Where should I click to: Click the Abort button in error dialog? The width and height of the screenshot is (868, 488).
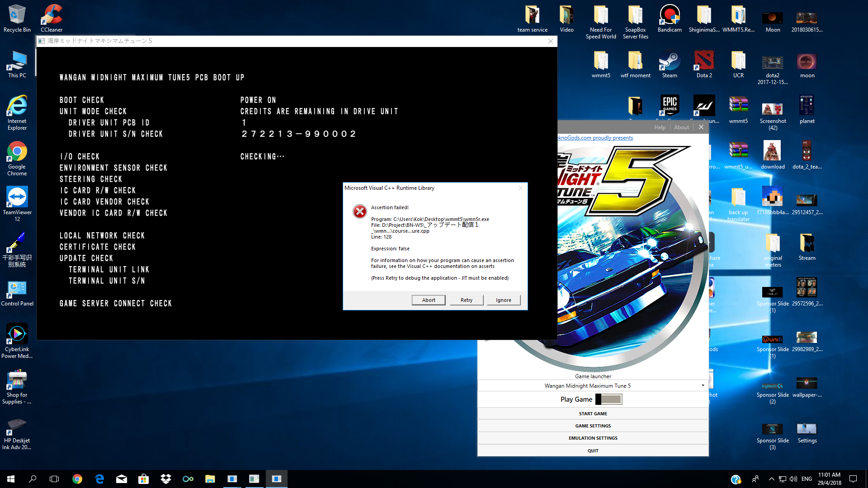428,300
